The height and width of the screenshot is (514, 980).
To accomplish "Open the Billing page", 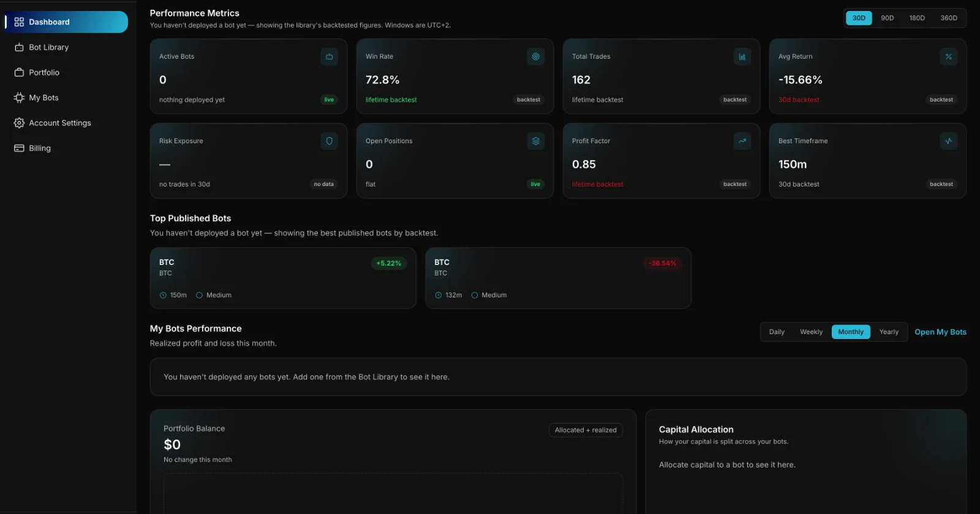I will pyautogui.click(x=66, y=148).
